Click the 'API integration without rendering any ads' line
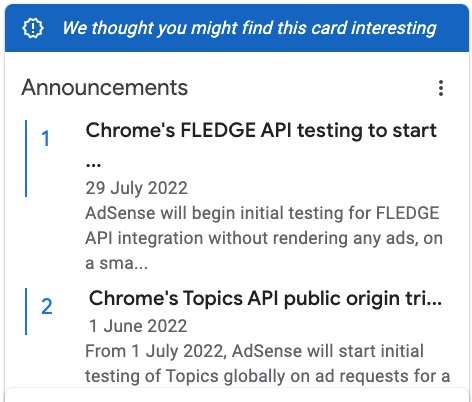Viewport: 472px width, 402px height. (x=264, y=239)
